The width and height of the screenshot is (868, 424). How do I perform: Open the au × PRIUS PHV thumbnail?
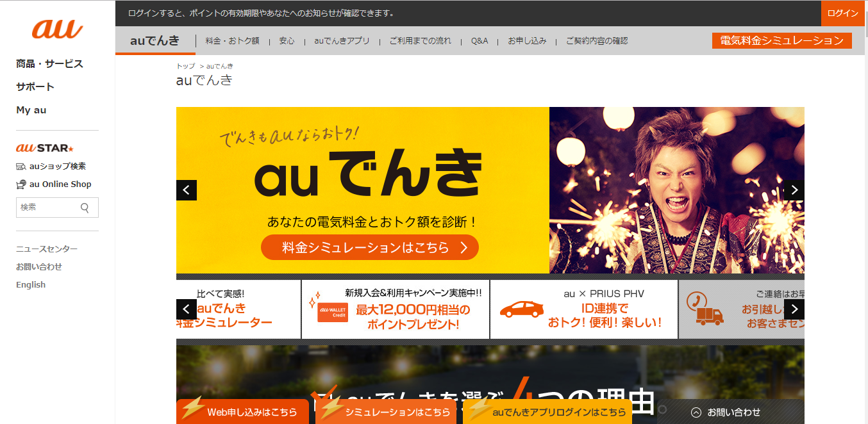coord(584,309)
